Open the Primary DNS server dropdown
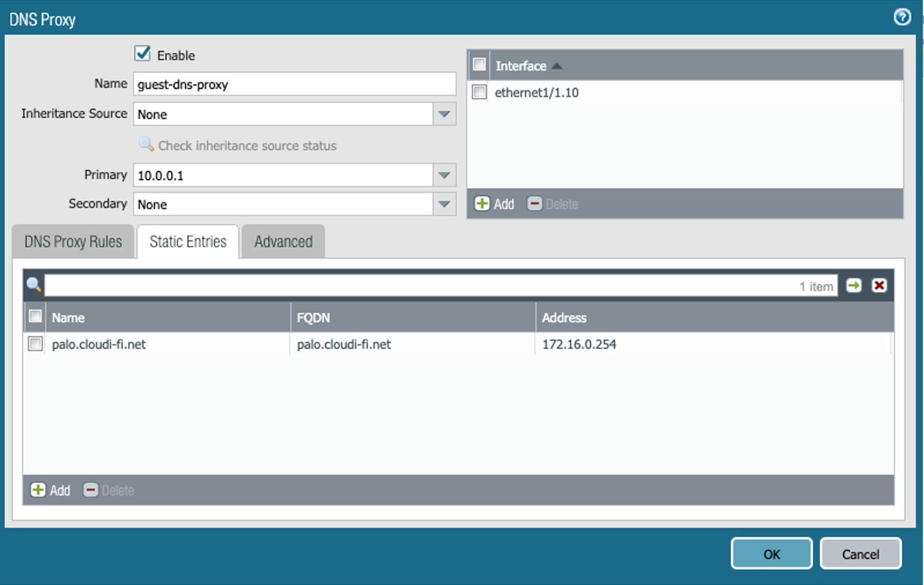The height and width of the screenshot is (585, 924). tap(443, 175)
